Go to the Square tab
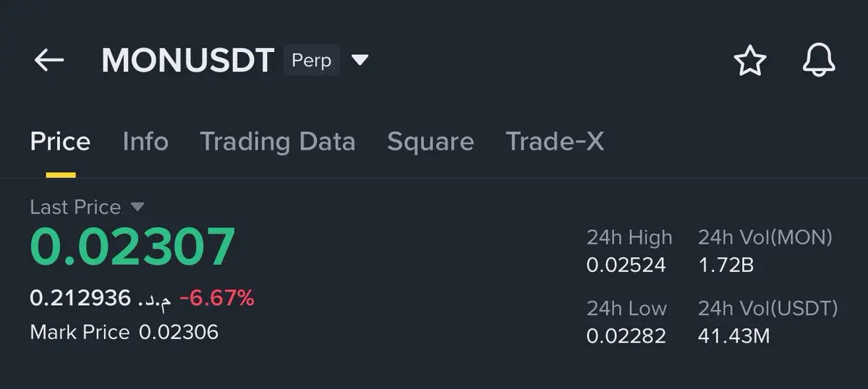This screenshot has height=389, width=868. pos(430,142)
